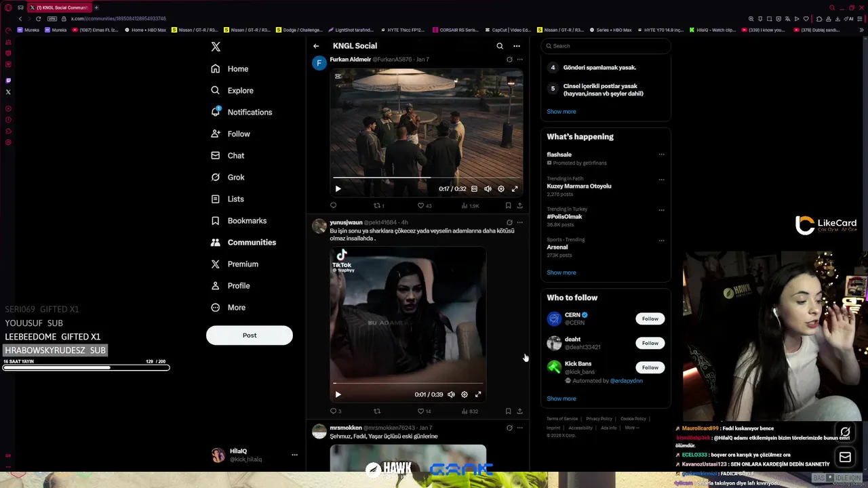
Task: Enter fullscreen on the yunusjwaun video
Action: click(478, 394)
